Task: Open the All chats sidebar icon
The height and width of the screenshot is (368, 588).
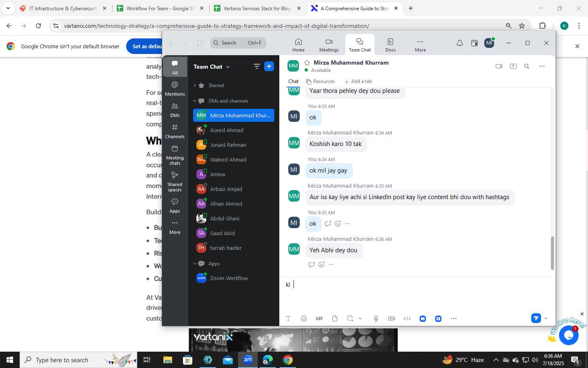Action: (175, 67)
